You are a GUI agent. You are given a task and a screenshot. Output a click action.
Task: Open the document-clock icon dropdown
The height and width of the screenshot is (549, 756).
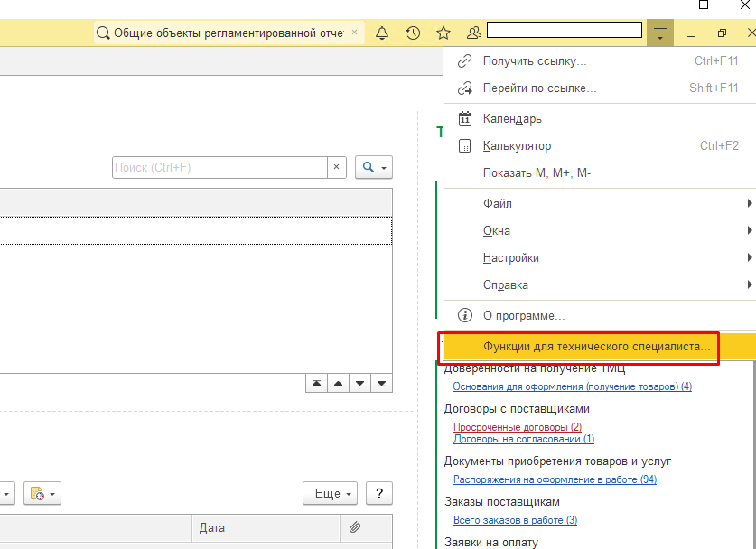(x=42, y=493)
